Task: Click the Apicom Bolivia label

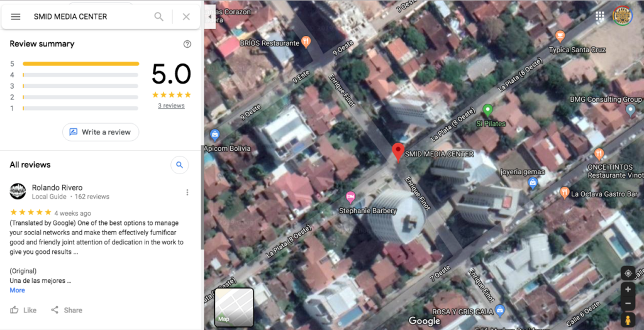Action: click(x=227, y=148)
